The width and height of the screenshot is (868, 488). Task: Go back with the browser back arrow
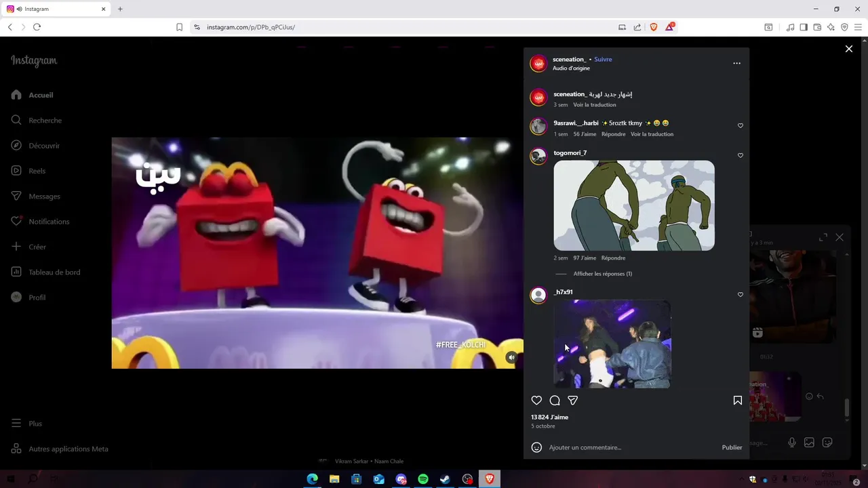click(x=9, y=27)
